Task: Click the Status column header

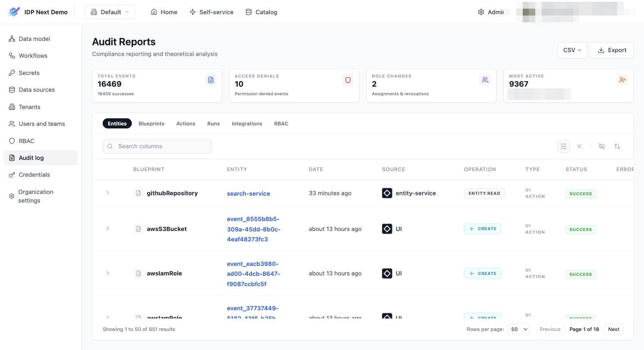Action: point(576,169)
